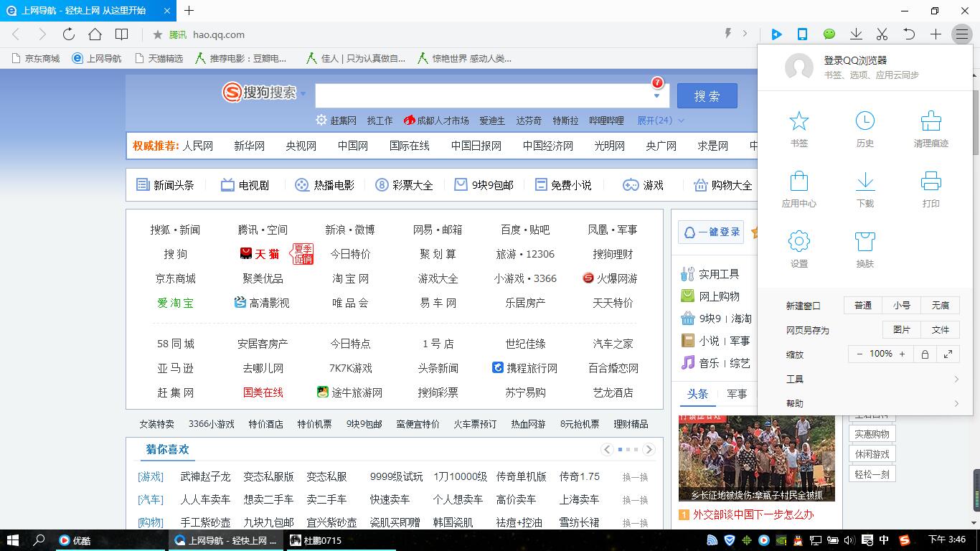Expand the 帮助 submenu
This screenshot has height=551, width=980.
(872, 403)
